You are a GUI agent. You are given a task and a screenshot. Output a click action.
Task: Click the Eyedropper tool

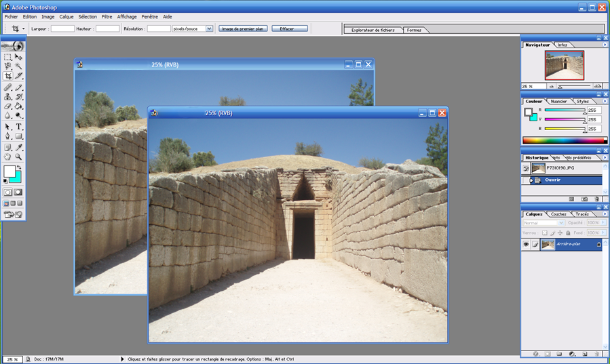19,147
